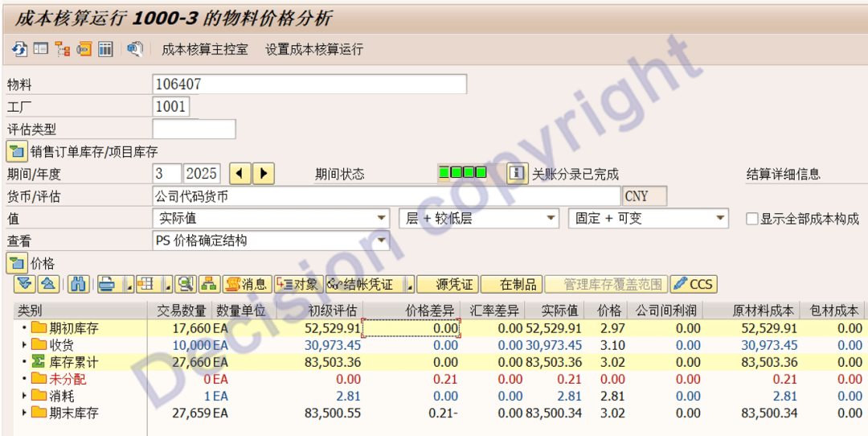The image size is (868, 436).
Task: Click the printer icon in table toolbar
Action: coord(106,284)
